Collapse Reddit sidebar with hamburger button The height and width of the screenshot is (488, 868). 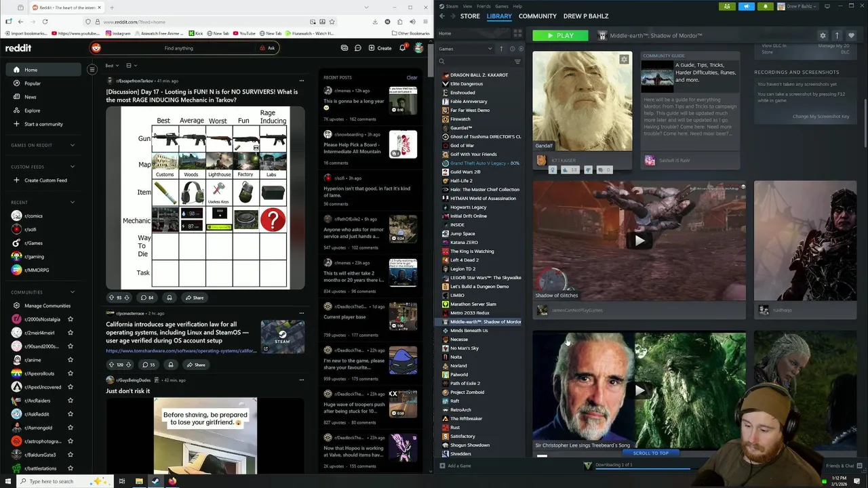pyautogui.click(x=92, y=69)
